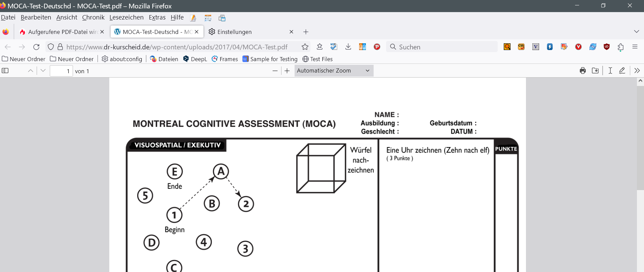Expand the PDF tools menu chevrons
The image size is (644, 272).
point(637,71)
